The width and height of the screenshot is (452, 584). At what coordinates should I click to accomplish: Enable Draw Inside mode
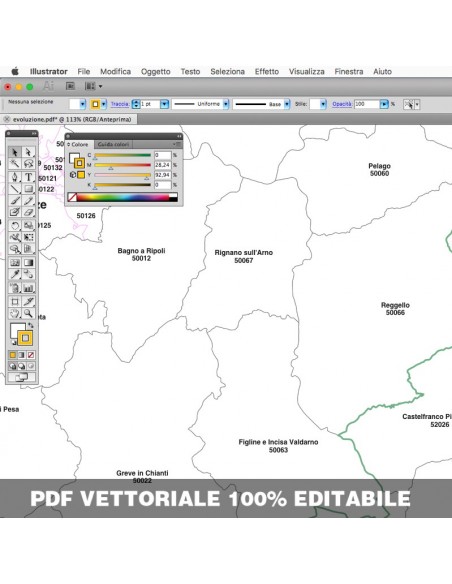(31, 366)
